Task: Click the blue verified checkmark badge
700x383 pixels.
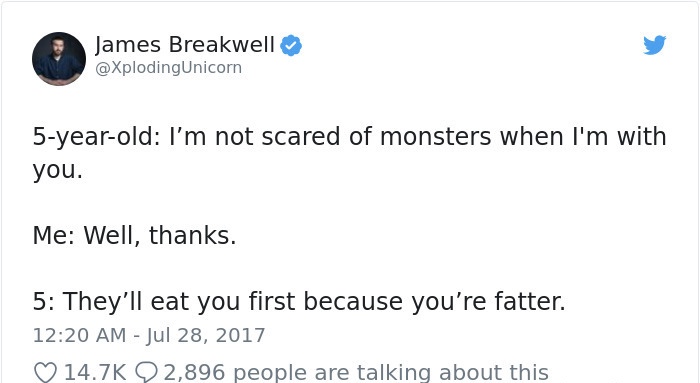Action: pyautogui.click(x=291, y=46)
